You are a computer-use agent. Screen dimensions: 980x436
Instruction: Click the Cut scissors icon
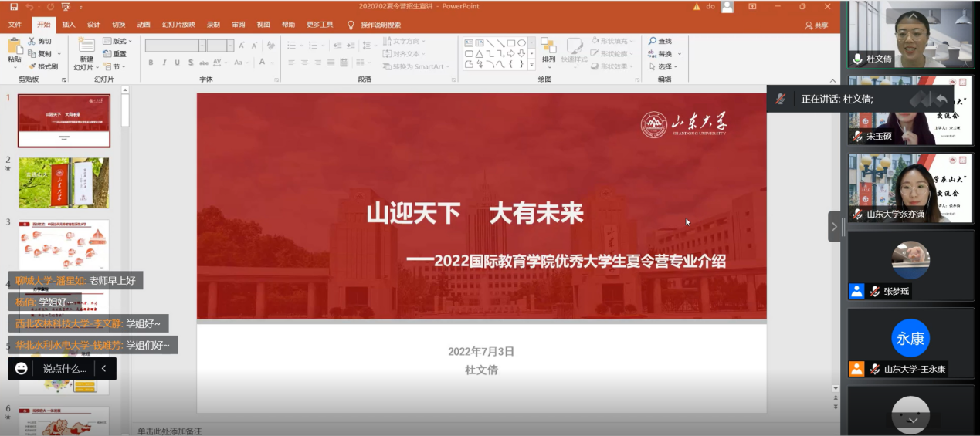(x=32, y=41)
